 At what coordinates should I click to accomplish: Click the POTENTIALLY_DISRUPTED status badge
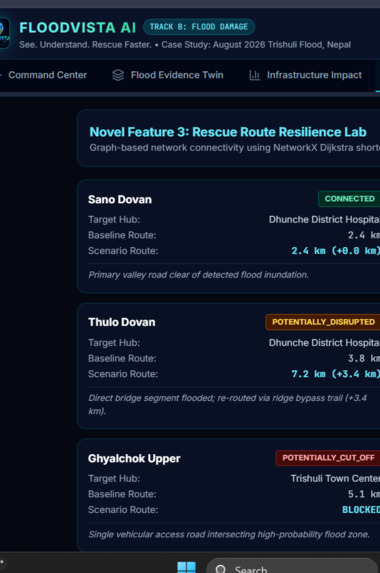click(x=323, y=322)
